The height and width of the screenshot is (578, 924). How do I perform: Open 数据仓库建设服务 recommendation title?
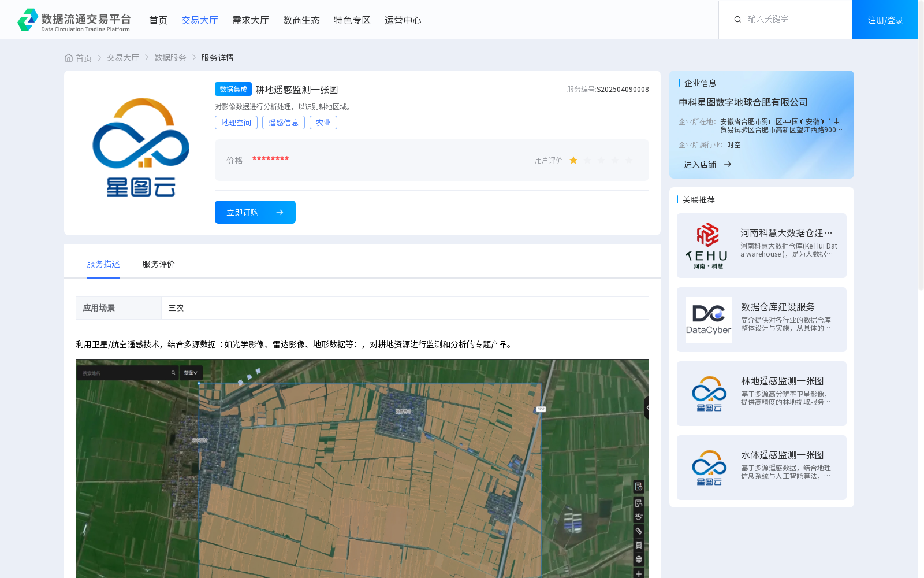(778, 307)
